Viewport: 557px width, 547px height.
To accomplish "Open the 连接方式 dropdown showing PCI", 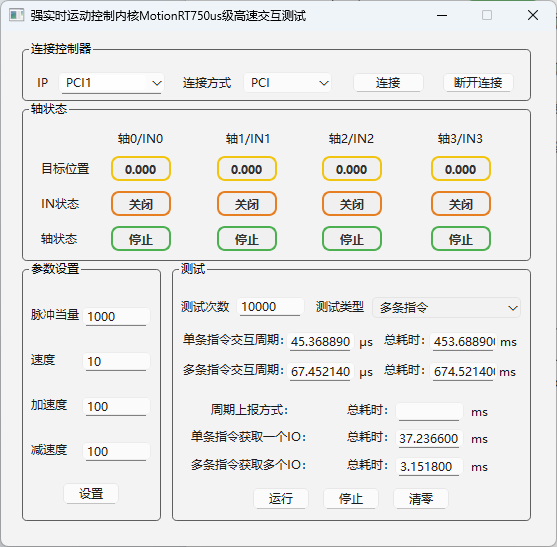I will (287, 83).
